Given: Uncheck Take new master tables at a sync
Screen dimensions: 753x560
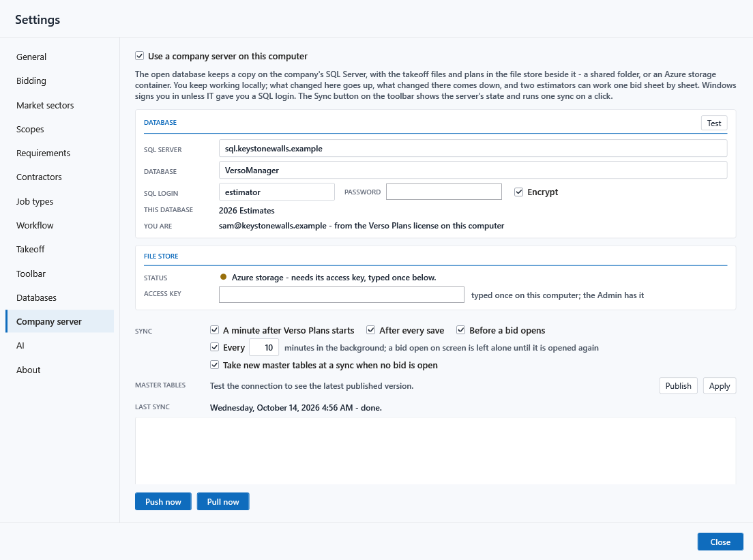Looking at the screenshot, I should click(215, 365).
